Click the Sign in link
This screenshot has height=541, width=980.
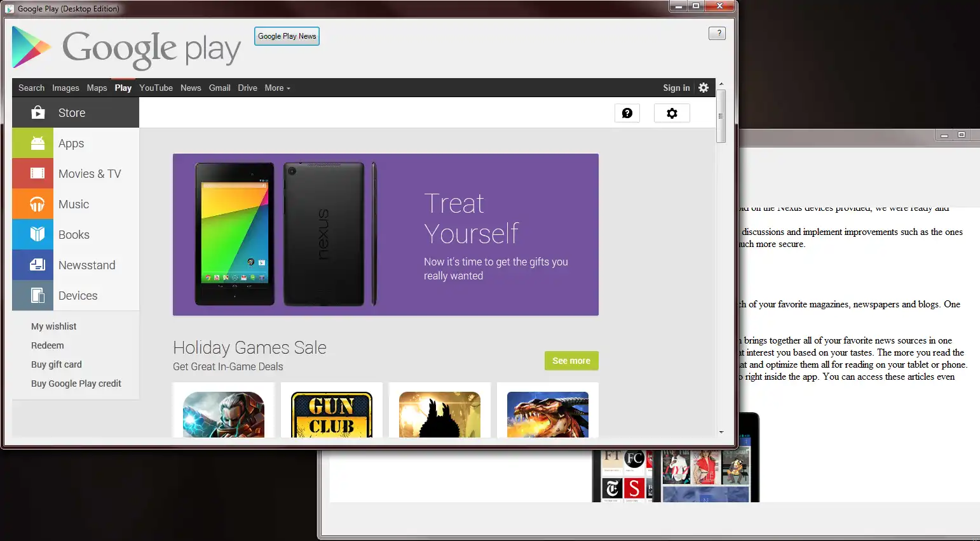[676, 88]
